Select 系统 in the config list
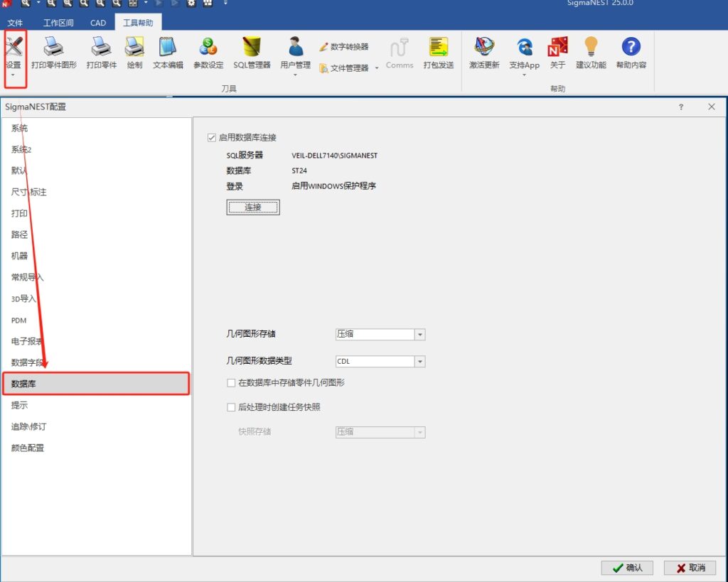 (19, 128)
